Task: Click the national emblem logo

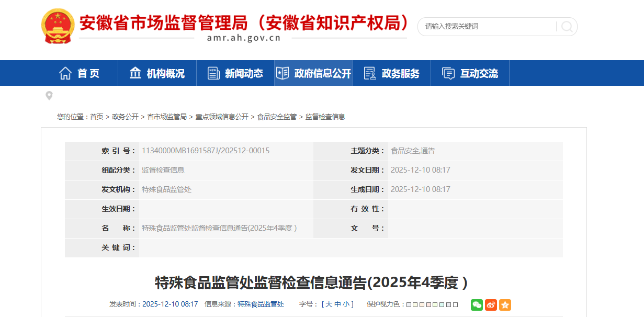Action: coord(58,26)
